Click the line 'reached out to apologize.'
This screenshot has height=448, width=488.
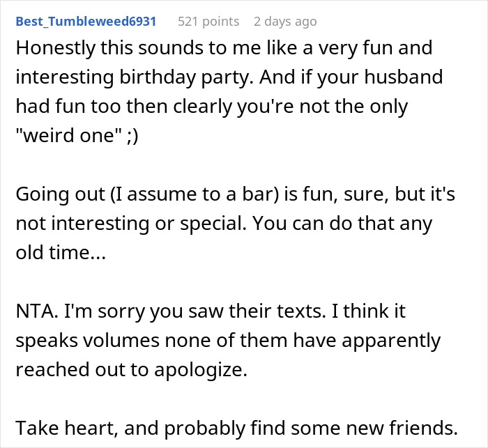click(x=130, y=371)
